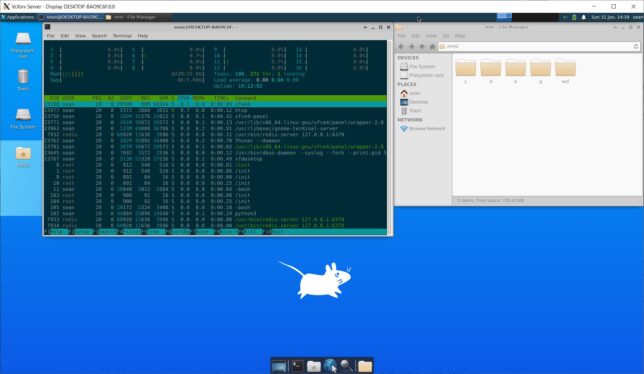
Task: Open the Applications menu in the top panel
Action: tap(17, 17)
